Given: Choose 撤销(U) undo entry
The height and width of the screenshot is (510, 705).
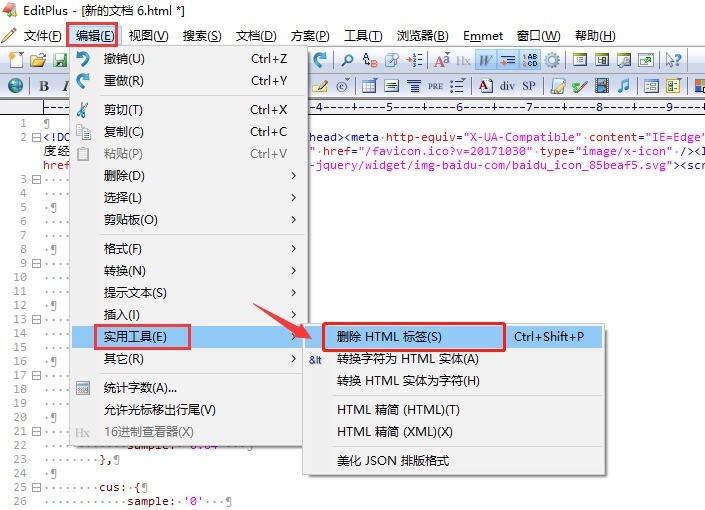Looking at the screenshot, I should (124, 59).
